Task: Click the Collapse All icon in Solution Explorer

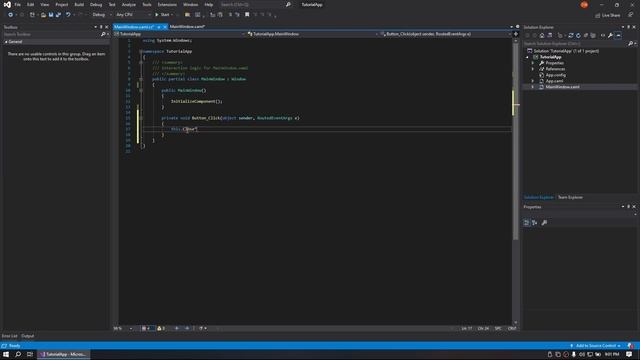Action: point(586,36)
